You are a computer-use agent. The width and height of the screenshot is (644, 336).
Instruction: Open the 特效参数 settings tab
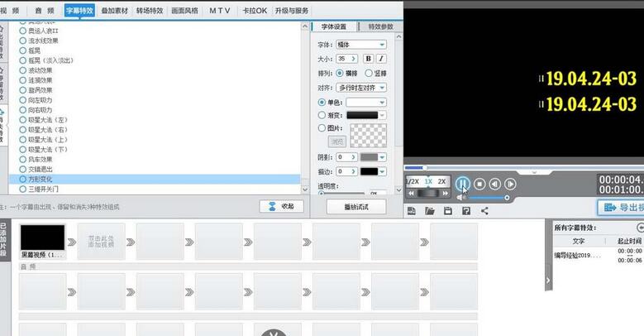[x=380, y=26]
